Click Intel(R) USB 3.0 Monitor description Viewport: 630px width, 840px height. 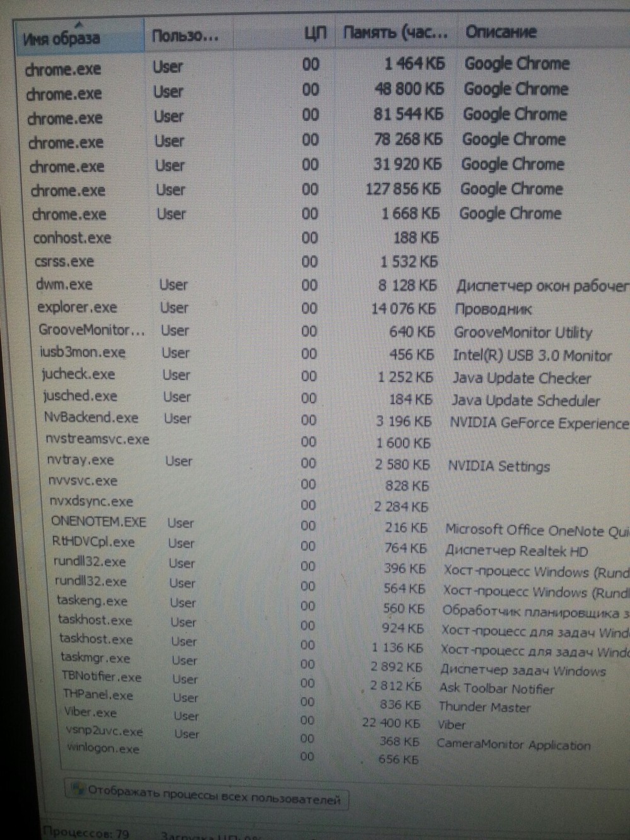532,355
